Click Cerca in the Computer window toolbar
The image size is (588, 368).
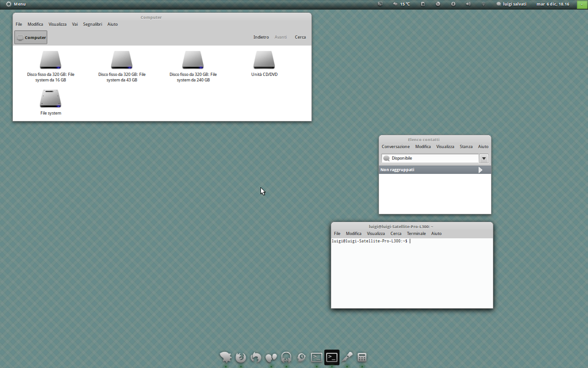click(x=300, y=37)
